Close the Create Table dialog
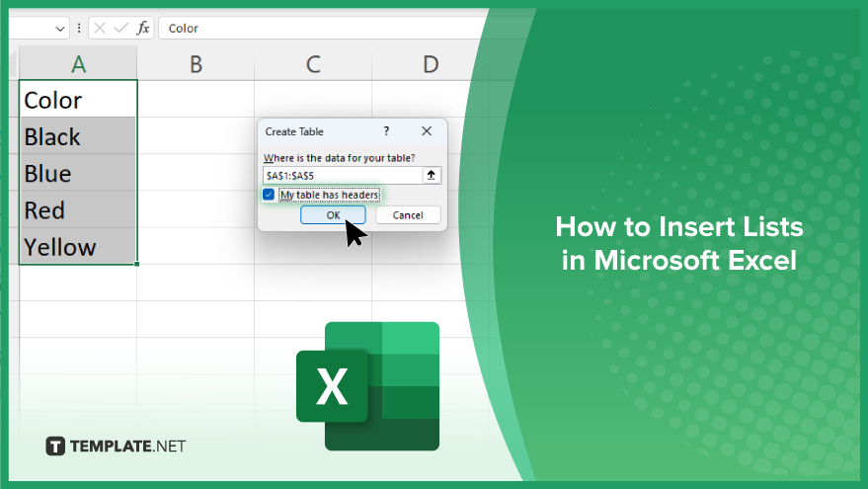 [427, 131]
